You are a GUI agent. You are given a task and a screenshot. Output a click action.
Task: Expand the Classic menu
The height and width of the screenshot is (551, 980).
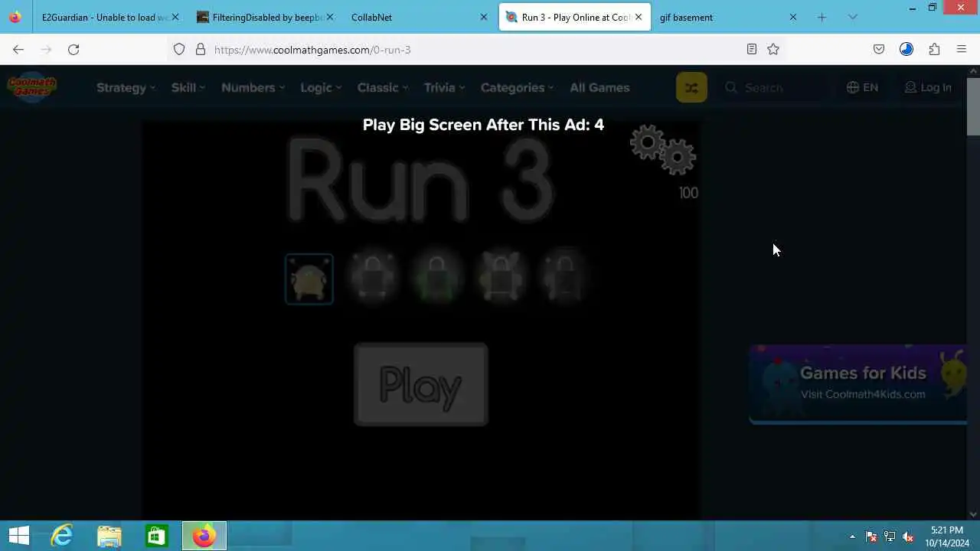click(x=383, y=87)
